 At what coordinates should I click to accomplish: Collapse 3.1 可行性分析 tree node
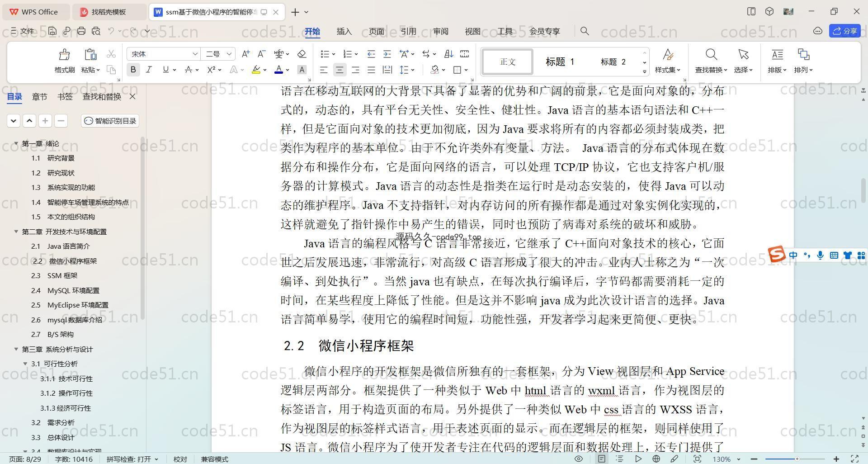(25, 364)
